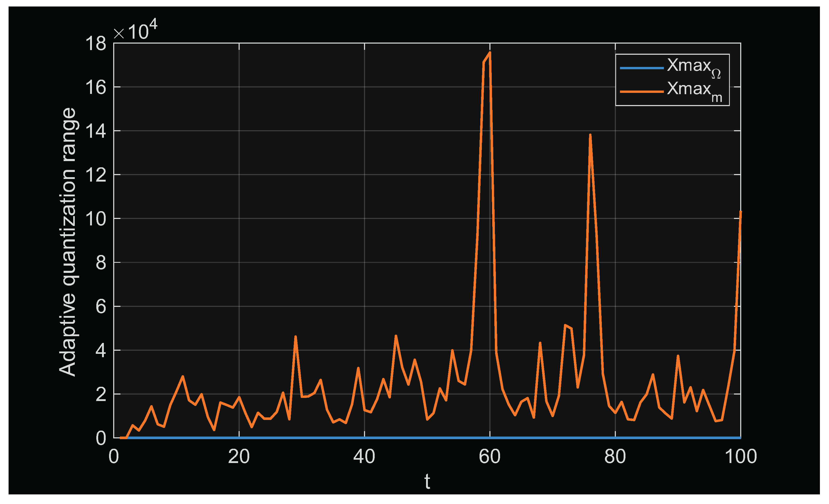Click the orange peak near t=29
This screenshot has height=504, width=829.
pos(295,336)
